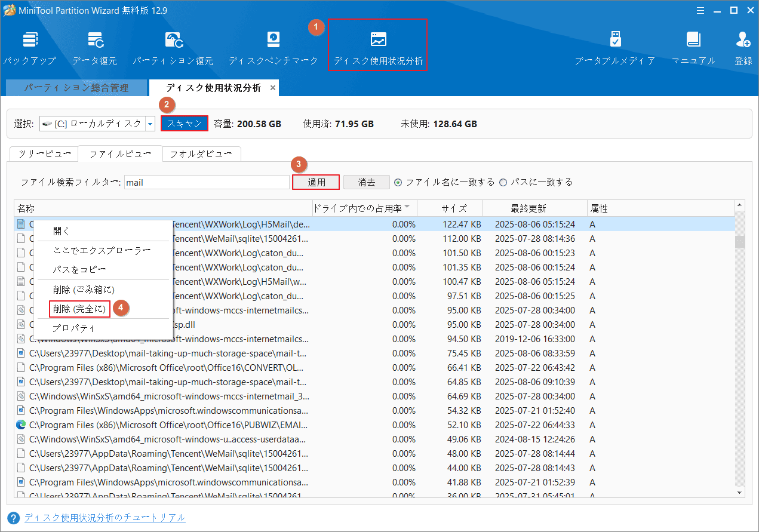Viewport: 759px width, 532px height.
Task: Select the CONVERT\OL... Office16 file row
Action: point(374,368)
